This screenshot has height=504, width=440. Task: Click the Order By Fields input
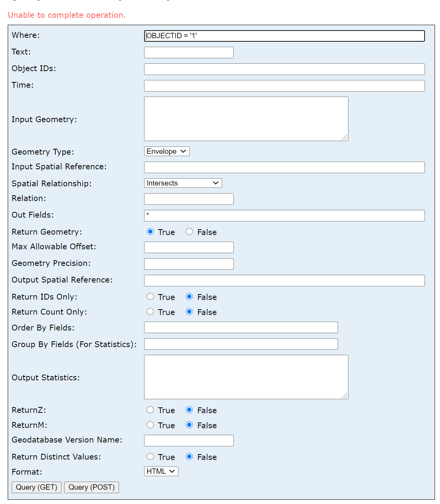pyautogui.click(x=241, y=327)
